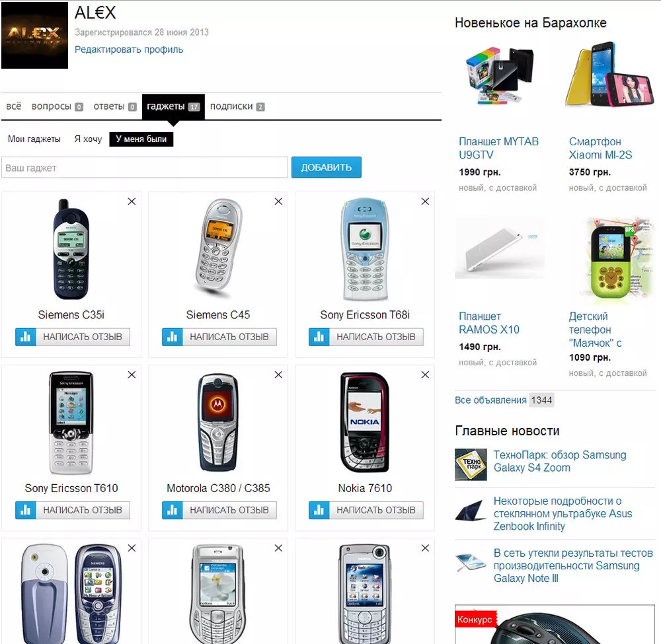
Task: Click НАПИСАТЬ ОТЗЫВ for Siemens C45
Action: point(229,337)
